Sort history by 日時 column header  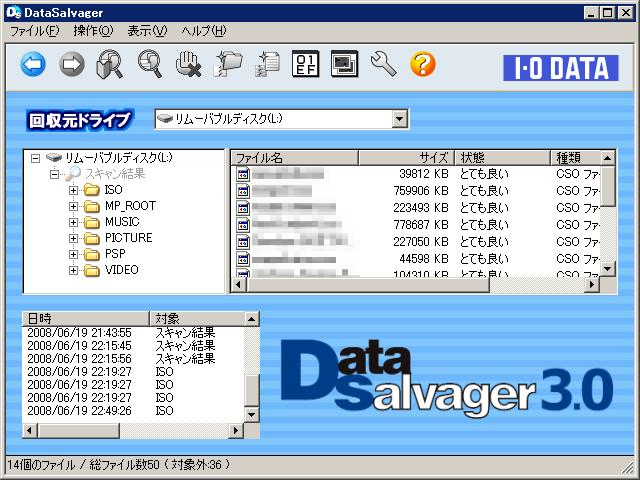pos(86,318)
